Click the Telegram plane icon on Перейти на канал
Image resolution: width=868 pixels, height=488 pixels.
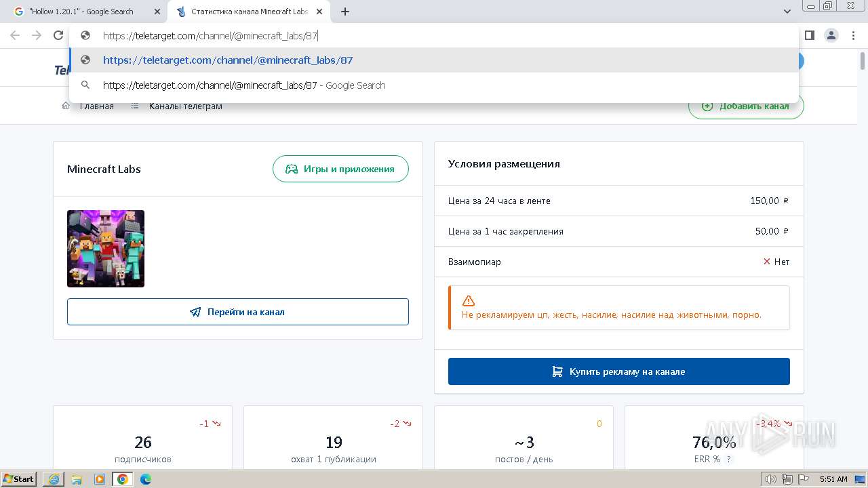pos(195,312)
